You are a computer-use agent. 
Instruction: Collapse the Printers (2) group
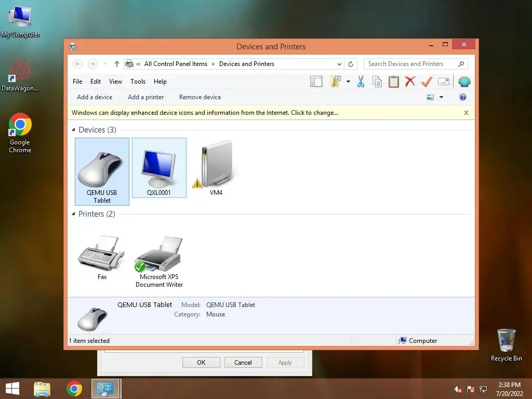(73, 214)
